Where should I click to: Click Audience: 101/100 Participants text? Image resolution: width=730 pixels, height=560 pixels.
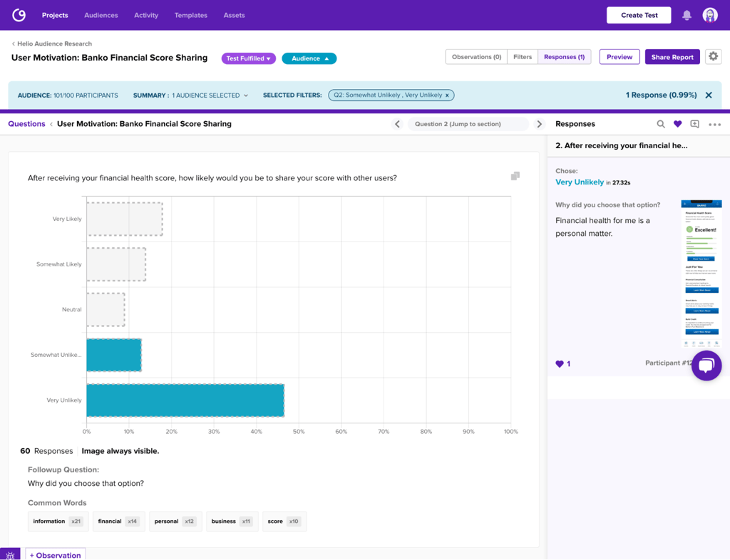pyautogui.click(x=68, y=95)
